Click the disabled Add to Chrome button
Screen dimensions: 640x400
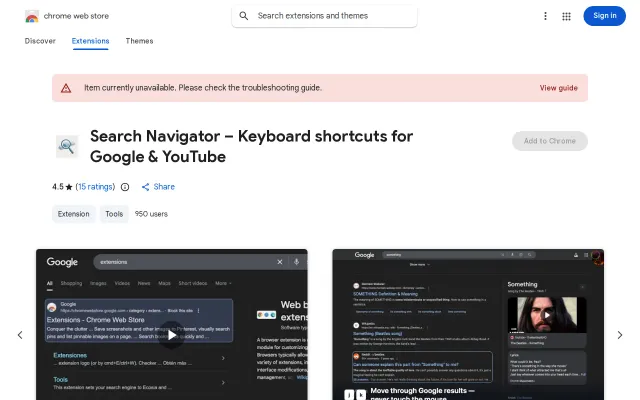(550, 141)
